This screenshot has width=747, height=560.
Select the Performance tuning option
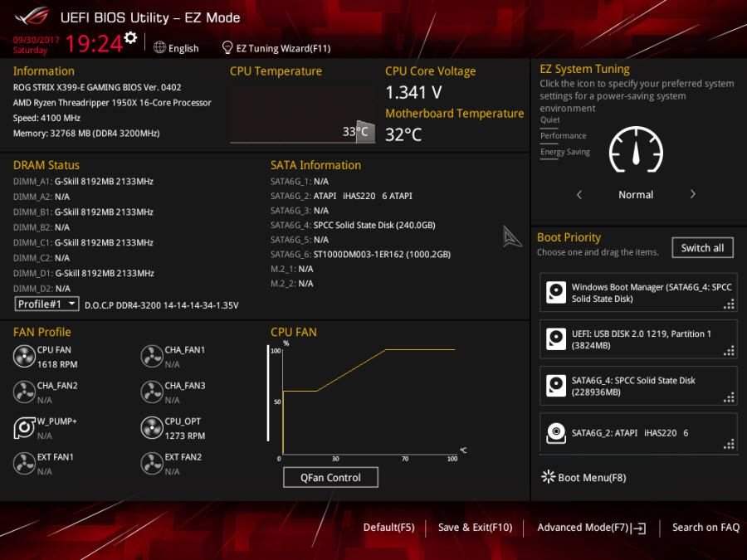pos(563,136)
